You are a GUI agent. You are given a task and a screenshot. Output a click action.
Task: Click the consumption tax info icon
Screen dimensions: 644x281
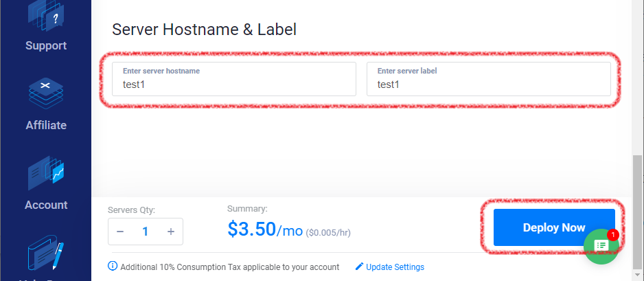113,266
